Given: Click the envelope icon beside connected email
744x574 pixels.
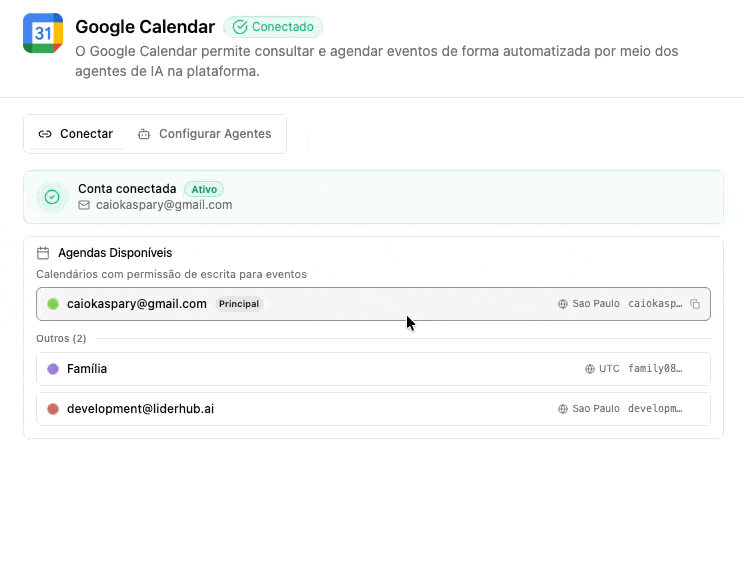Looking at the screenshot, I should pos(84,205).
